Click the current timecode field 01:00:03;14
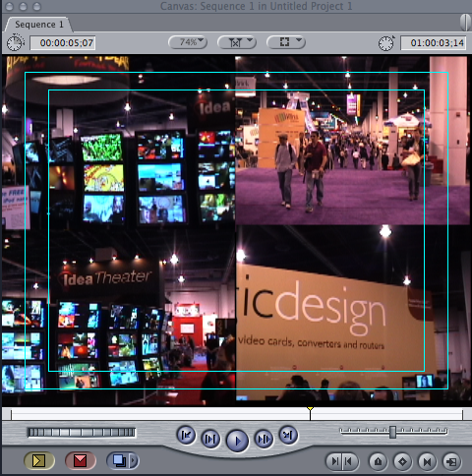The width and height of the screenshot is (472, 476). (x=434, y=43)
